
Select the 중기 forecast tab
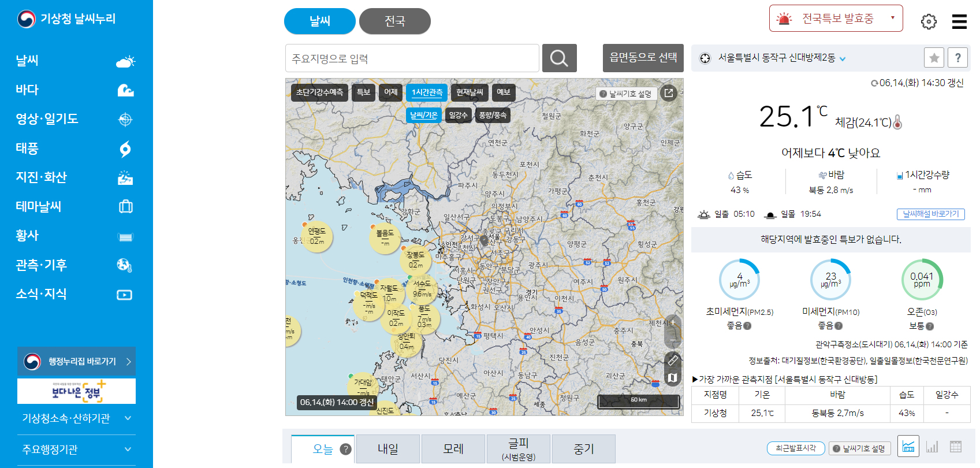[x=584, y=449]
